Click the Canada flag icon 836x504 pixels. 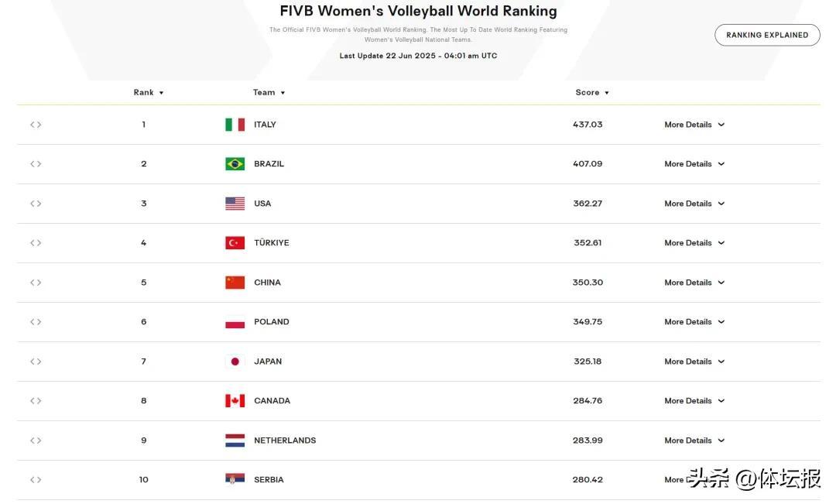(235, 401)
